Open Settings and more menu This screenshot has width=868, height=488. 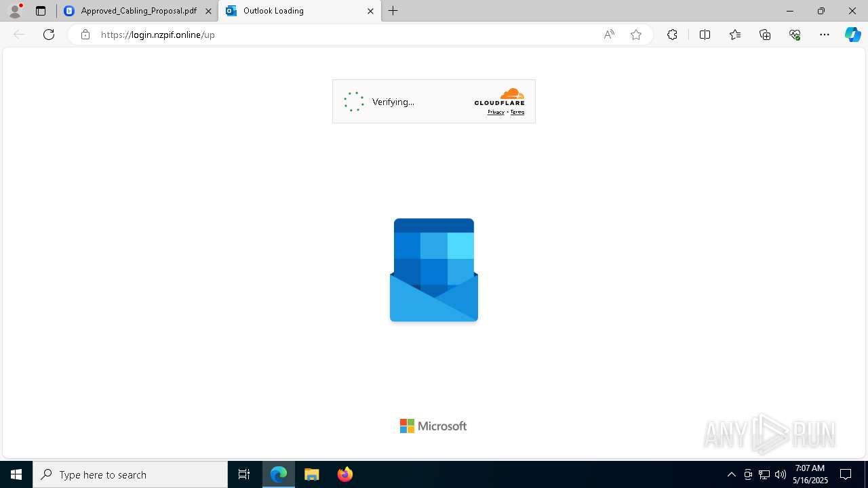point(825,35)
